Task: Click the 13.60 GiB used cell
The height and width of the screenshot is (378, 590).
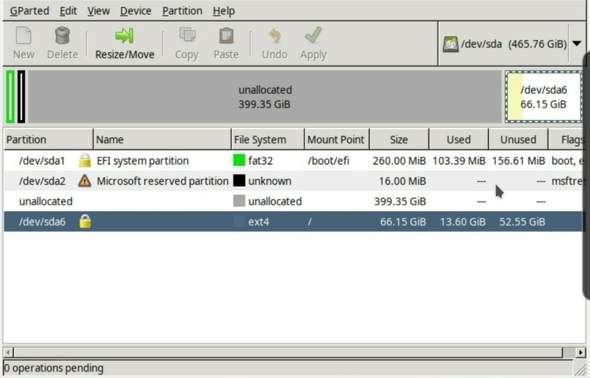Action: [x=462, y=222]
